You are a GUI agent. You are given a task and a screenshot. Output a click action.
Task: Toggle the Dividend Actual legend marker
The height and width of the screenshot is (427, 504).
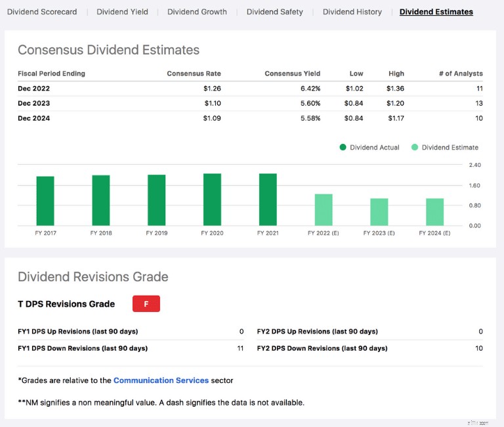(343, 147)
